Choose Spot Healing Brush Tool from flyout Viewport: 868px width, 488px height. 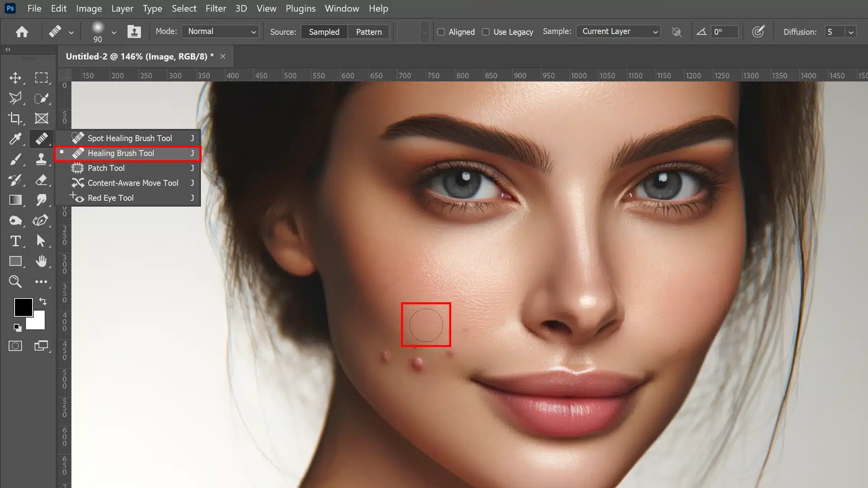point(128,138)
